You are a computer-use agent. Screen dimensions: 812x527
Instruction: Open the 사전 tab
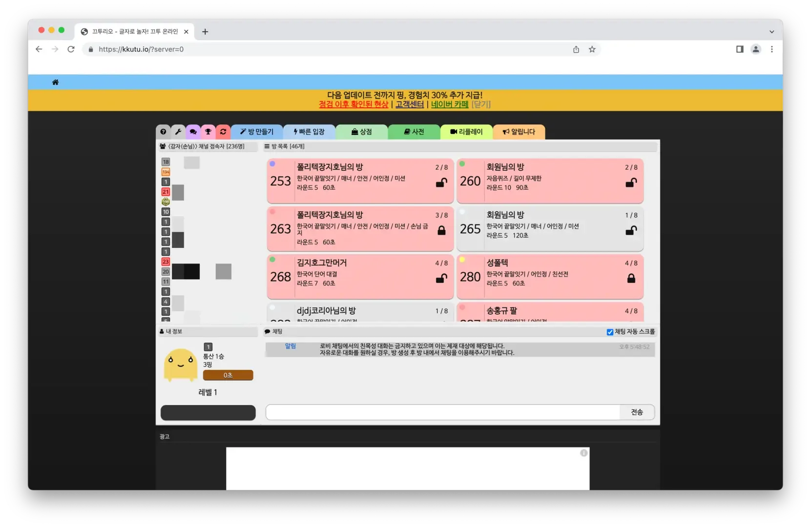click(x=414, y=132)
